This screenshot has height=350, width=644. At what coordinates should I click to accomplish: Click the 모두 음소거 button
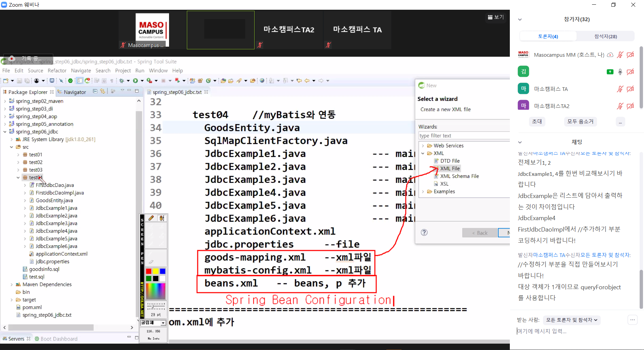click(x=580, y=121)
